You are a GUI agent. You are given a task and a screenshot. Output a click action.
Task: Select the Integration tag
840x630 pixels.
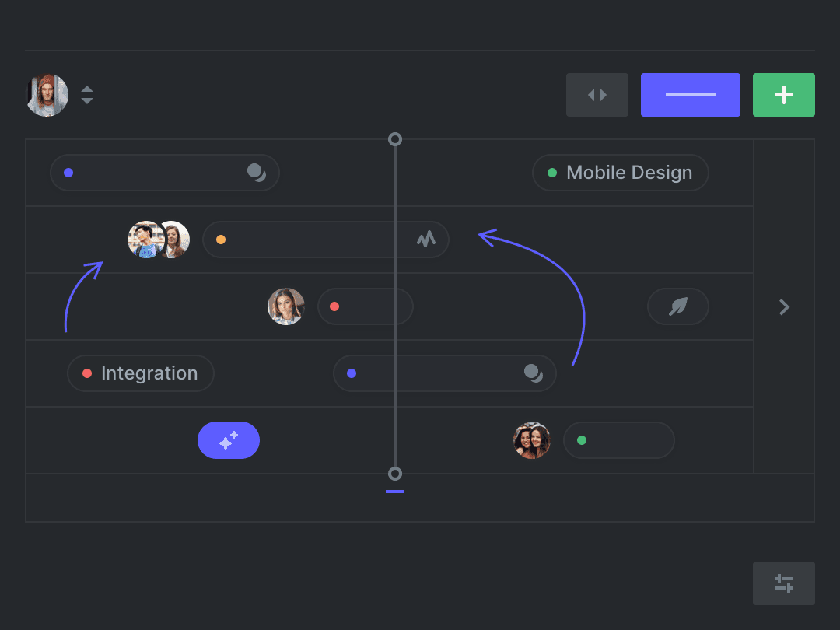pos(140,373)
